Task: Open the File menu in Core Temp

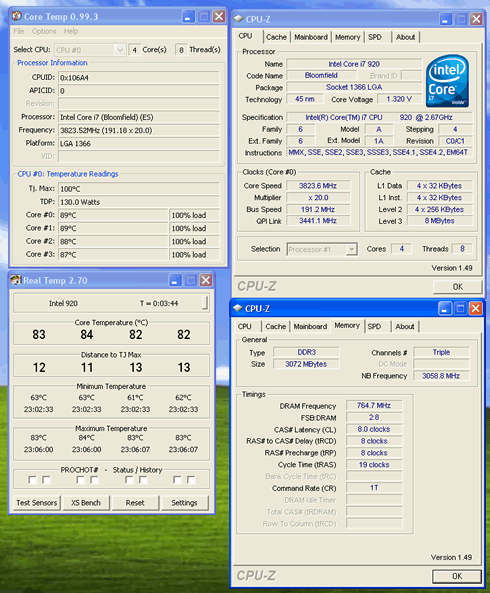Action: 19,31
